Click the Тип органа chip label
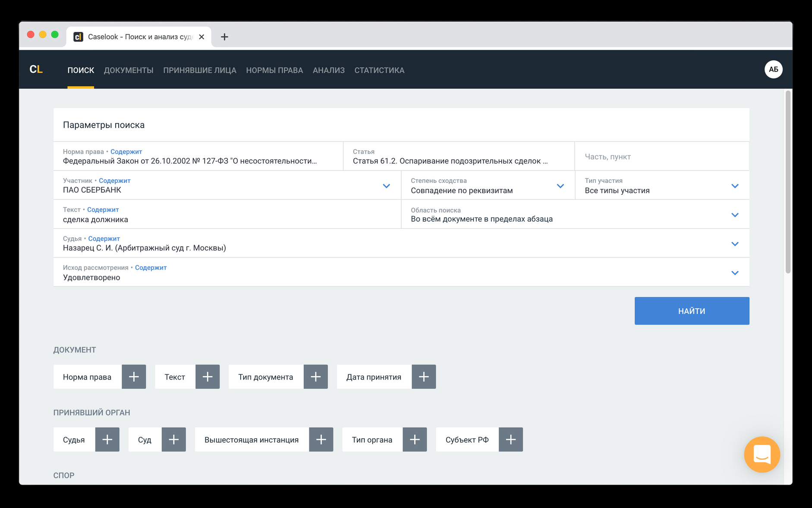Image resolution: width=812 pixels, height=508 pixels. tap(372, 439)
